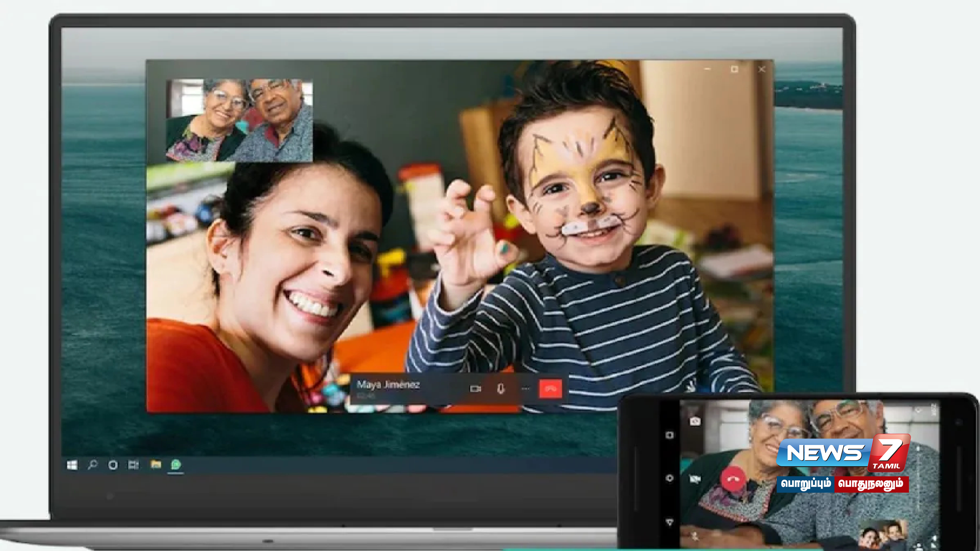This screenshot has width=980, height=551.
Task: End the call with red hang-up button
Action: click(x=550, y=388)
